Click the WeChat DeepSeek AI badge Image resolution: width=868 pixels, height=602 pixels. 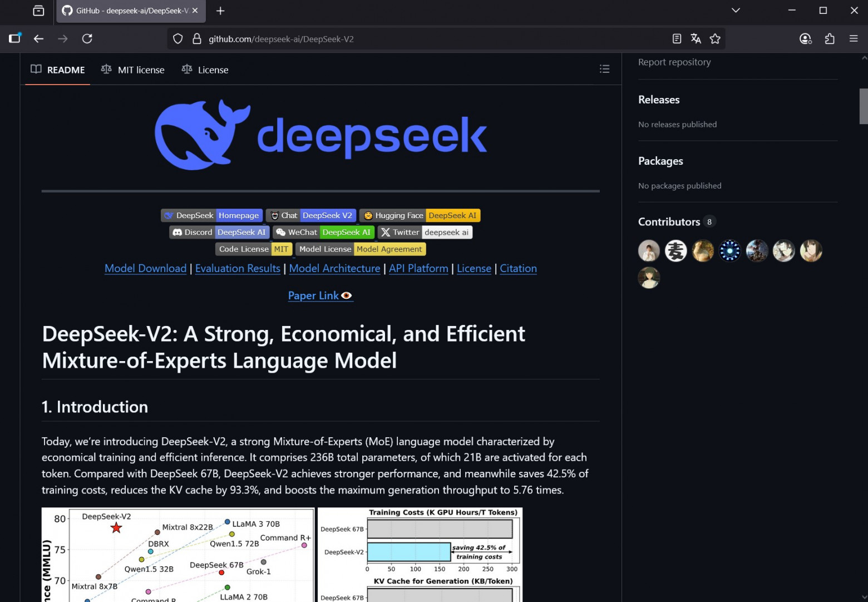click(323, 232)
